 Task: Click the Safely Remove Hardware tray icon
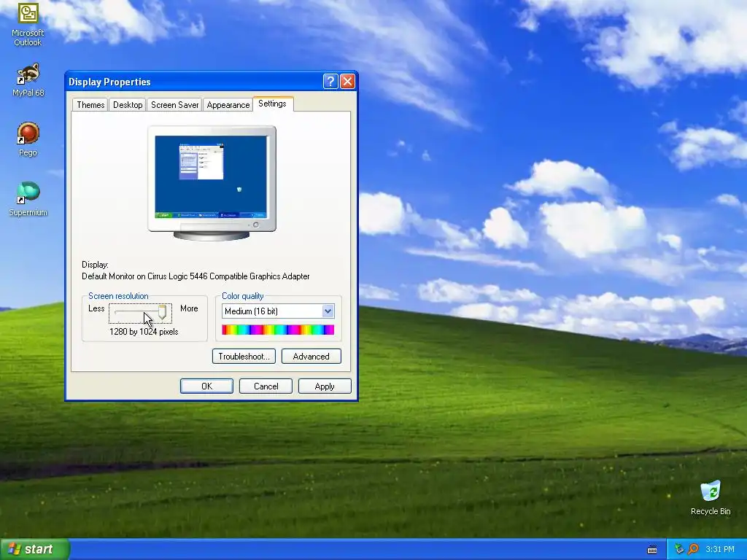pyautogui.click(x=679, y=549)
